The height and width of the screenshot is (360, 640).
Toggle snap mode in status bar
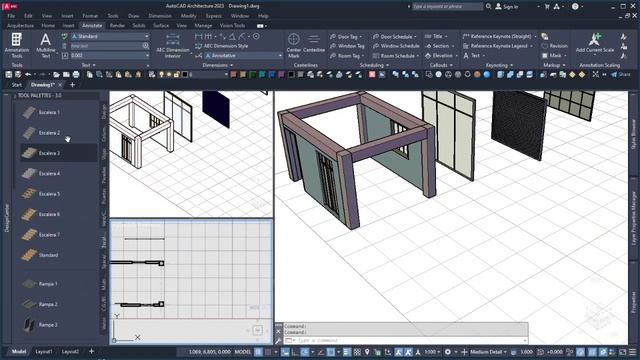(268, 352)
